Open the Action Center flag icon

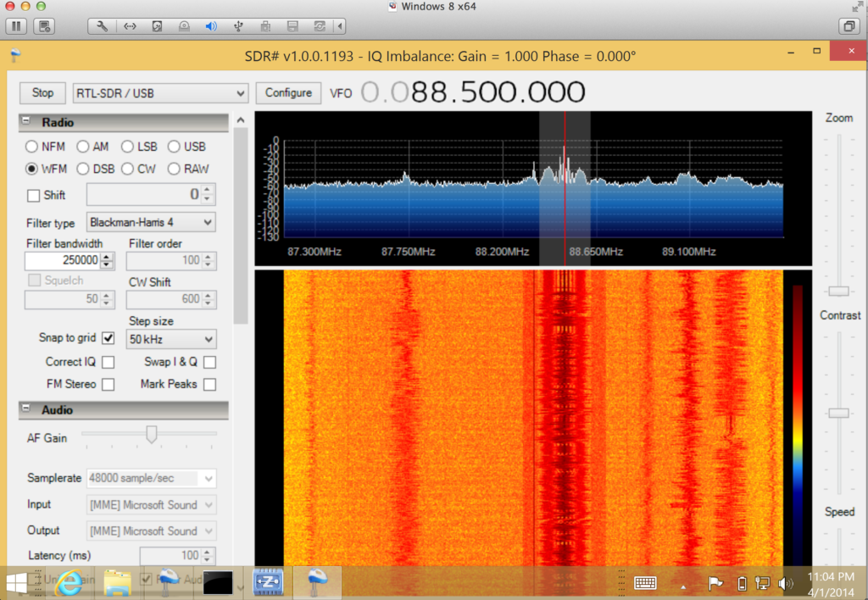[715, 583]
